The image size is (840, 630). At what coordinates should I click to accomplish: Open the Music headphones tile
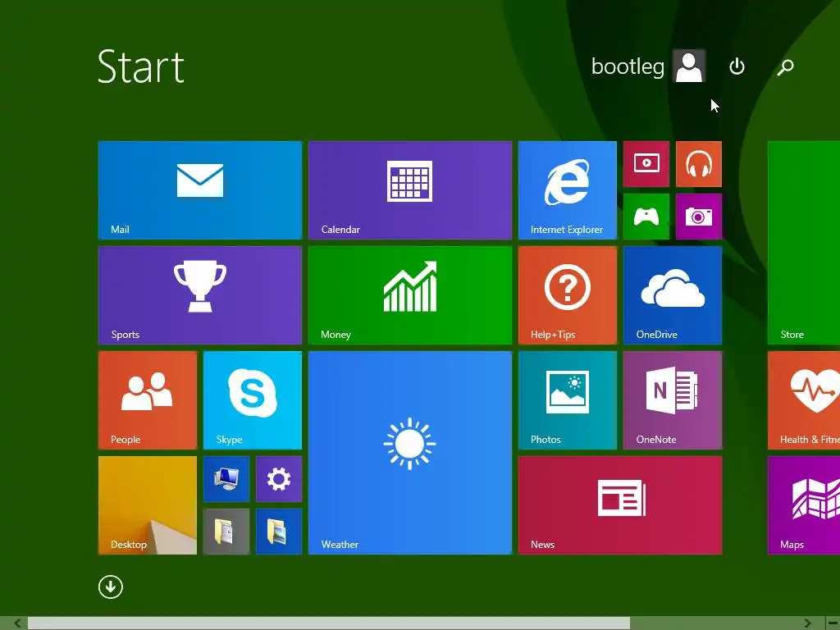699,164
